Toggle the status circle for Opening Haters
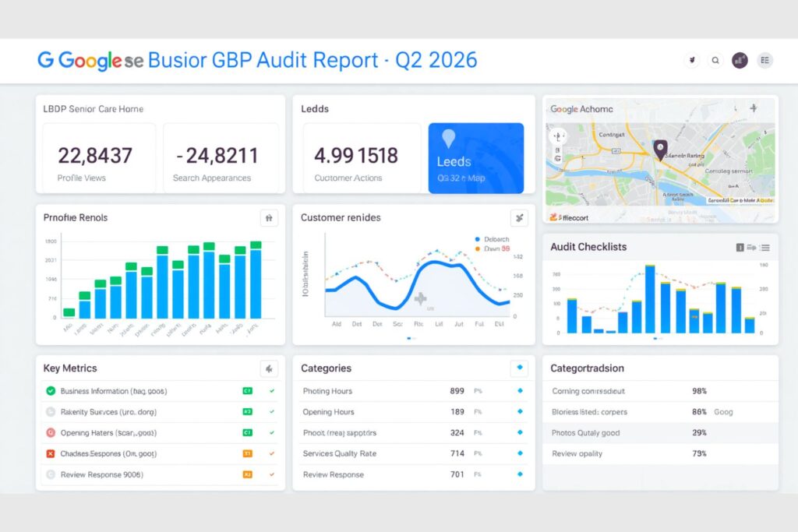The image size is (798, 532). [51, 433]
